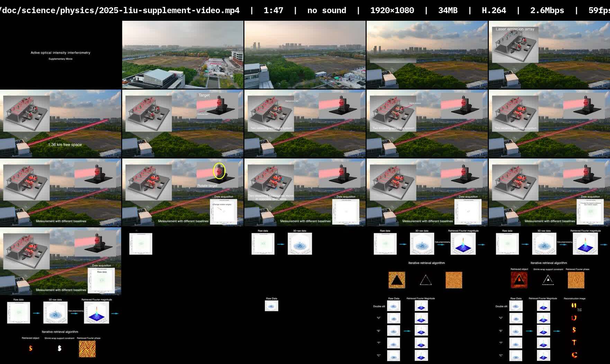Select the 2.6Mbps bitrate label
610x364 pixels.
pyautogui.click(x=547, y=10)
